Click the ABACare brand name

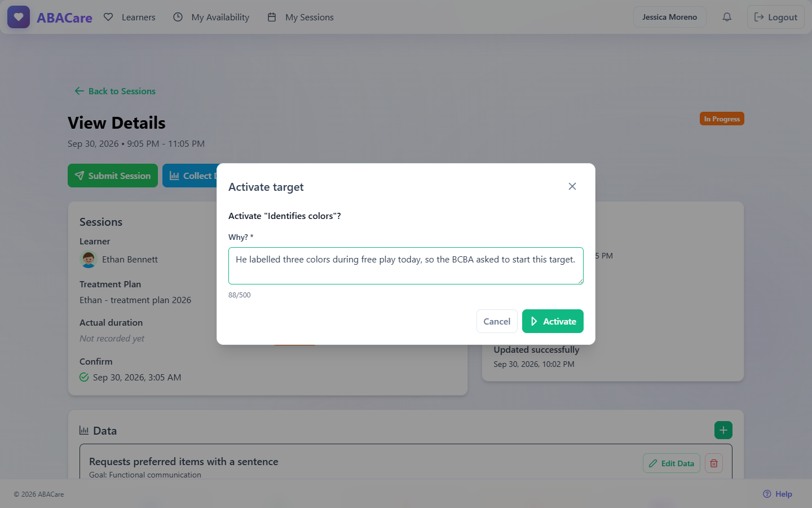64,17
